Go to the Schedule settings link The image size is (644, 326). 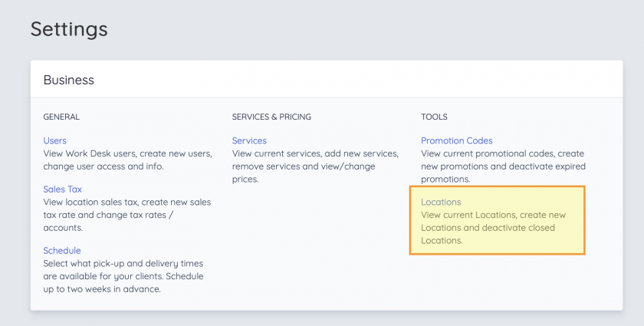click(x=61, y=250)
